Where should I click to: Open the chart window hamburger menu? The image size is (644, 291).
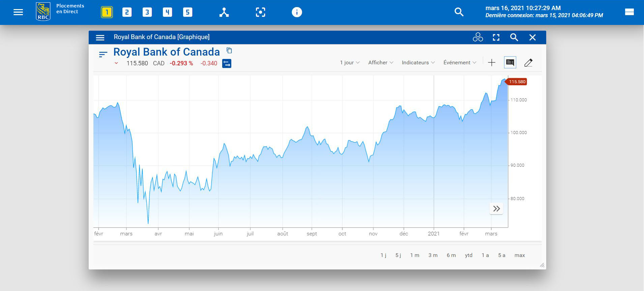click(x=100, y=37)
